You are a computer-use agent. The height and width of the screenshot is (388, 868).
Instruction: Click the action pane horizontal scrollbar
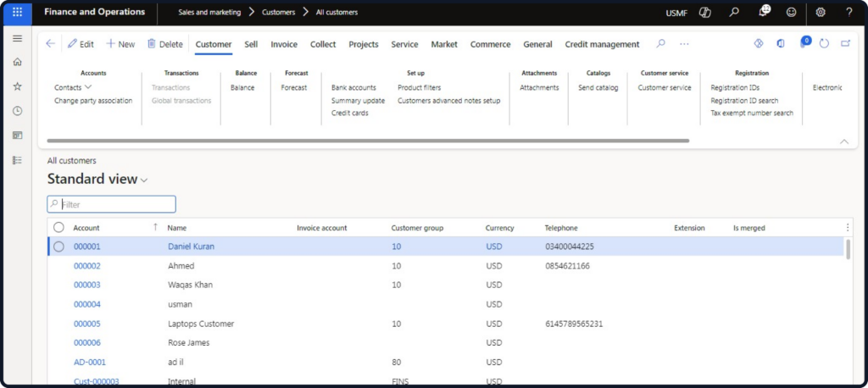point(368,141)
